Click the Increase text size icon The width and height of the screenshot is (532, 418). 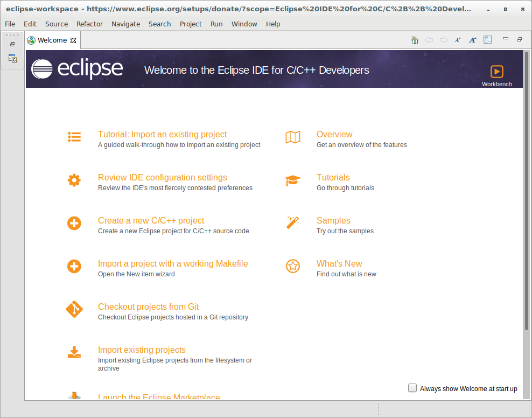tap(472, 39)
